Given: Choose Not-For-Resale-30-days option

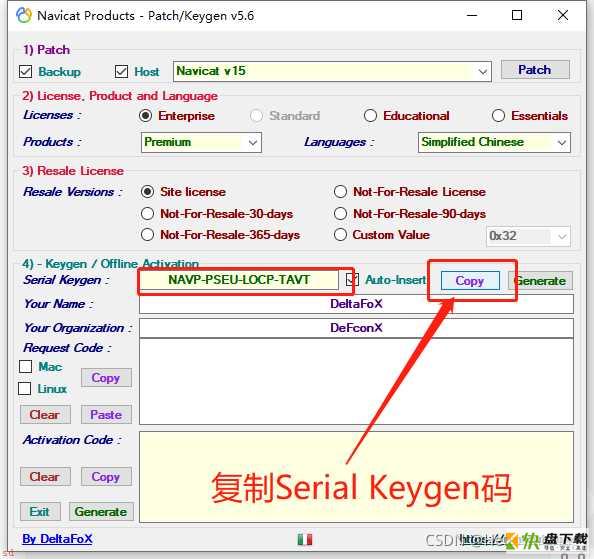Looking at the screenshot, I should pos(147,214).
